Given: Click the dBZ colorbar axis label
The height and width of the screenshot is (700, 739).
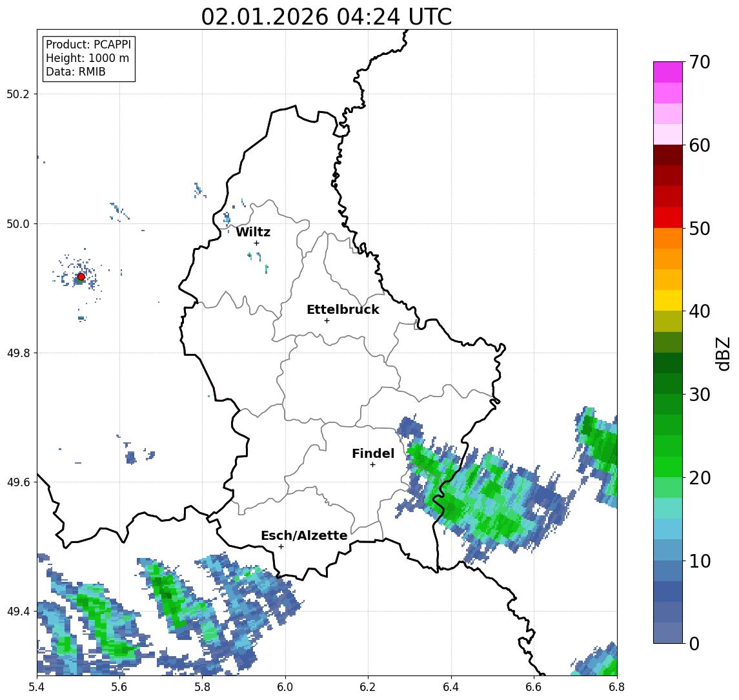Looking at the screenshot, I should pyautogui.click(x=722, y=353).
